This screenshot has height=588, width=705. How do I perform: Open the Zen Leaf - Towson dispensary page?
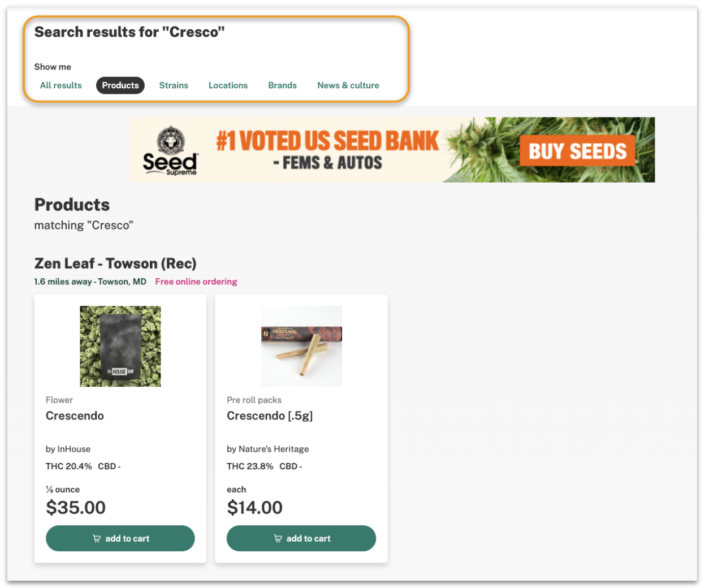pos(115,263)
